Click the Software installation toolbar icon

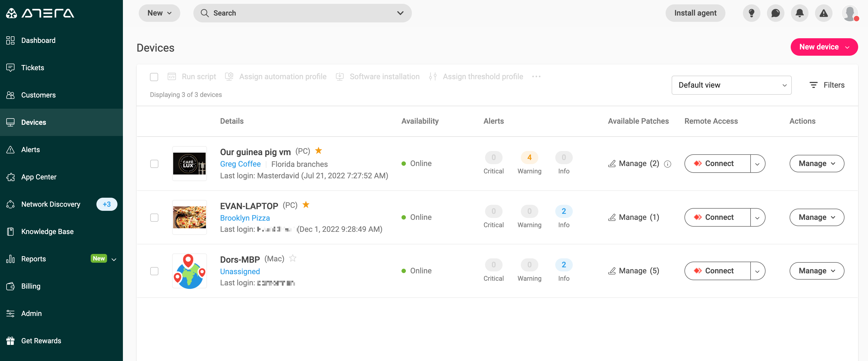(340, 76)
